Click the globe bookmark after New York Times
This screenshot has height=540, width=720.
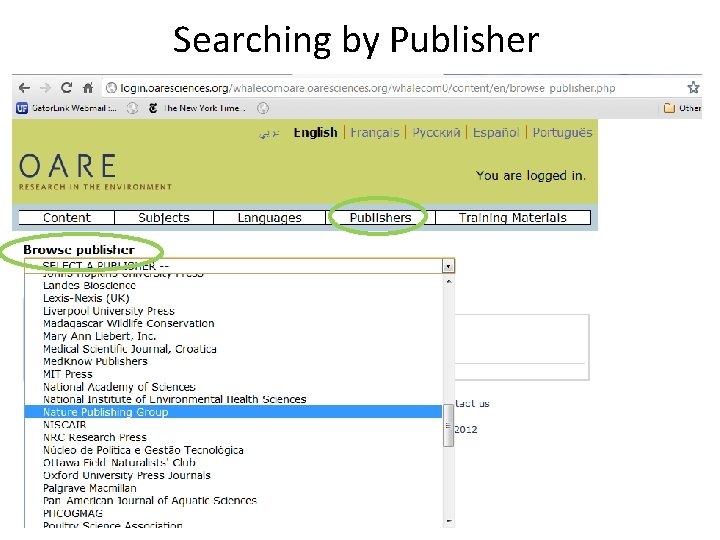(263, 108)
